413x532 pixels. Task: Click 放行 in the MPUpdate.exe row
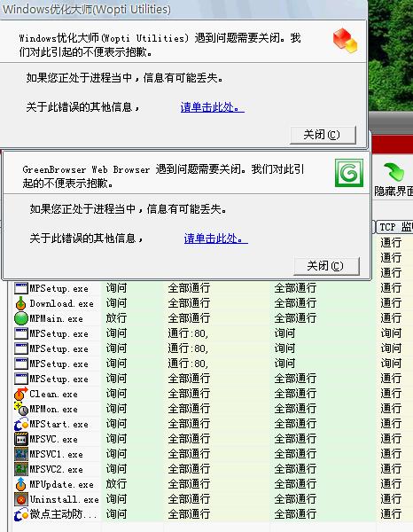(116, 484)
